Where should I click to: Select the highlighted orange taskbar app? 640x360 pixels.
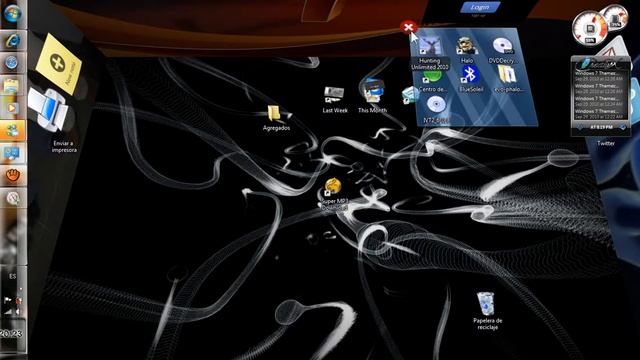coord(13,131)
